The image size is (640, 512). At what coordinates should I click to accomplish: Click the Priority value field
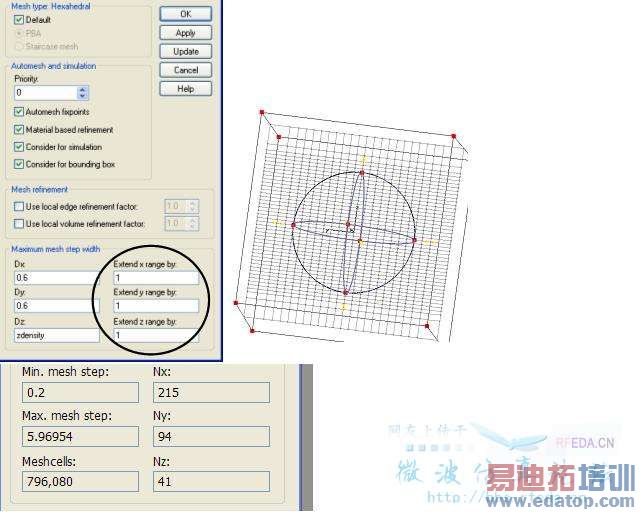point(46,93)
